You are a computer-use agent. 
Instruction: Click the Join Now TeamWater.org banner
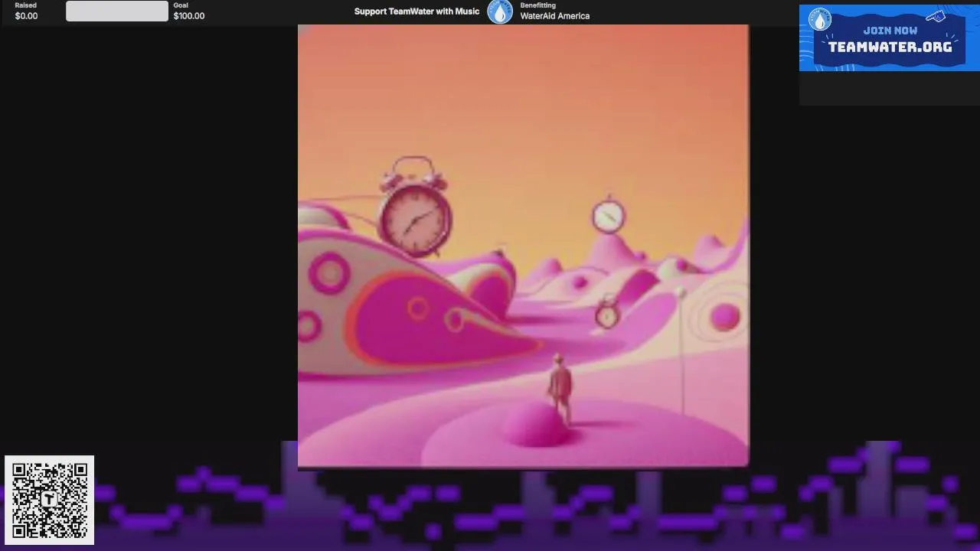tap(889, 38)
